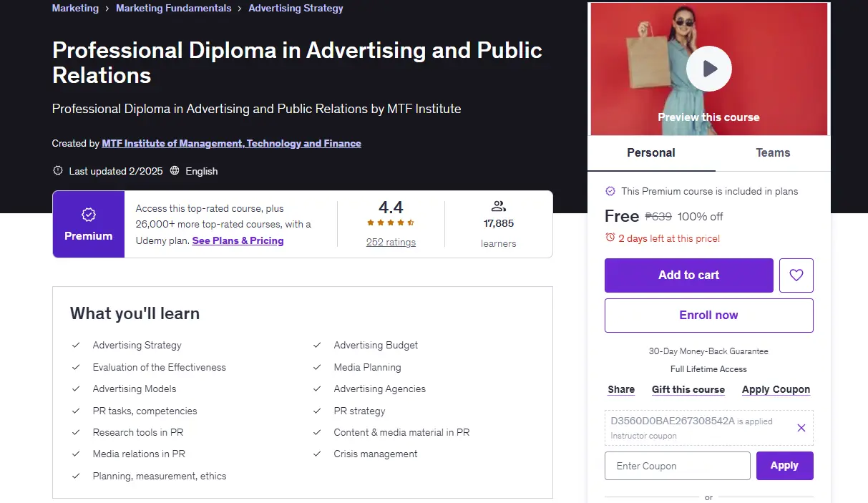Screen dimensions: 868x503
Task: Click the first breadcrumb chevron after Marketing
Action: click(x=107, y=9)
